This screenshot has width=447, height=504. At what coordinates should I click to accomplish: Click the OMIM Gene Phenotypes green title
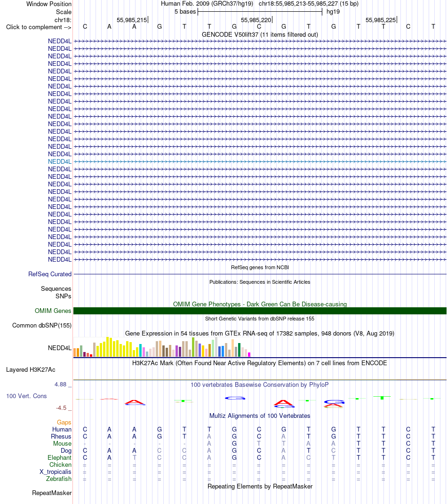coord(260,304)
